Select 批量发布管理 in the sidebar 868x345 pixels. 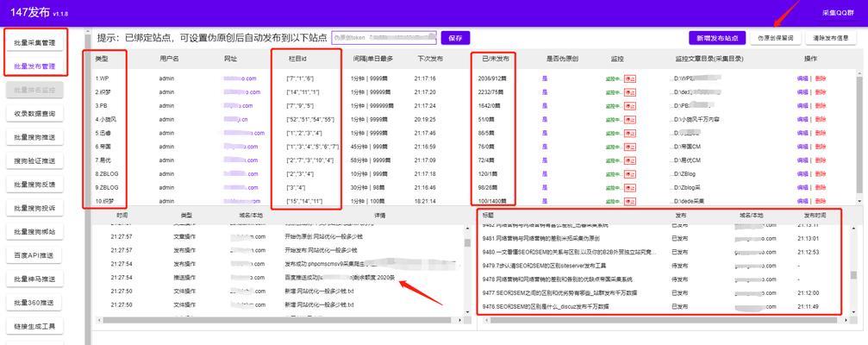tap(34, 66)
